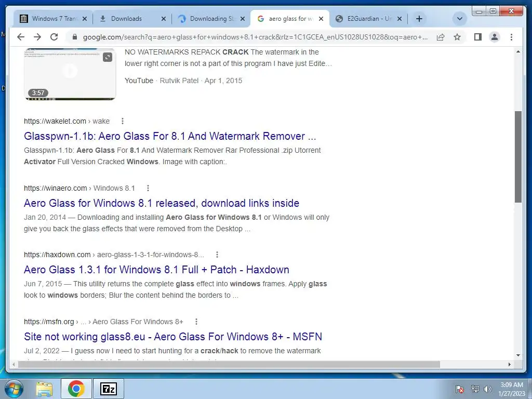Click the lock icon in address bar
This screenshot has width=532, height=399.
75,37
